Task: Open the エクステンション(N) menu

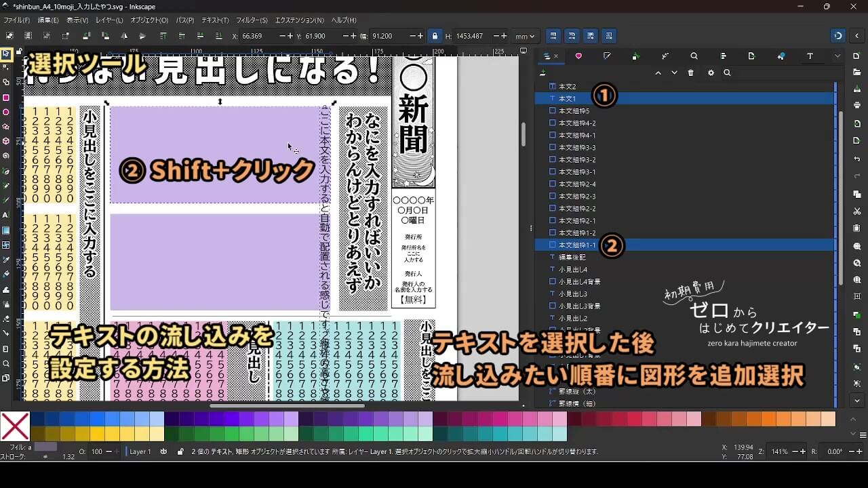Action: coord(299,20)
